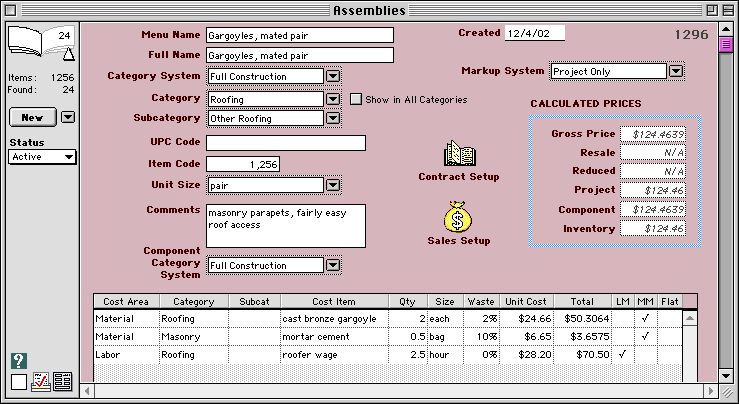
Task: Click the Unit Cost column header
Action: (525, 301)
